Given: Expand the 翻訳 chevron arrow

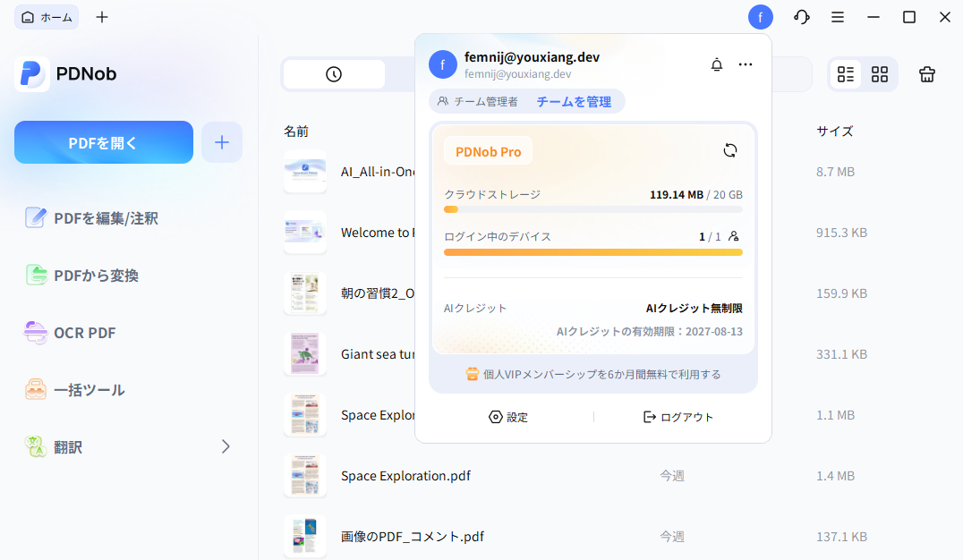Looking at the screenshot, I should pos(226,447).
